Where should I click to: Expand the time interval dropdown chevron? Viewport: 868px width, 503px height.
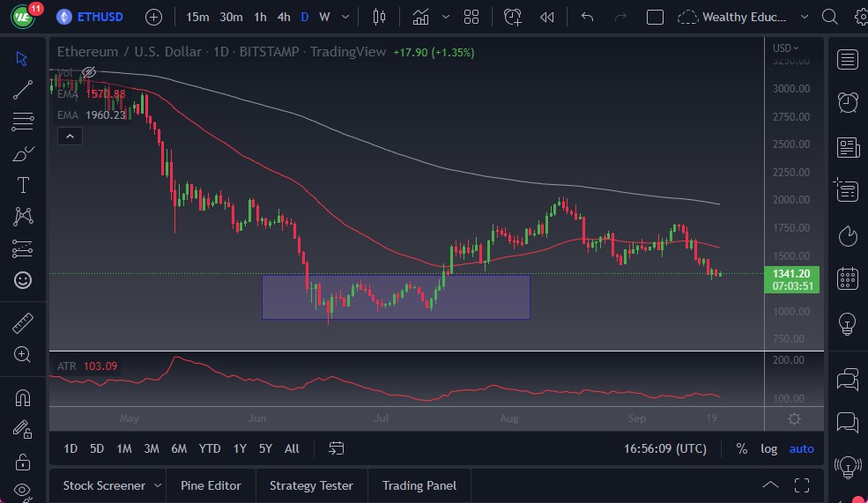tap(345, 17)
